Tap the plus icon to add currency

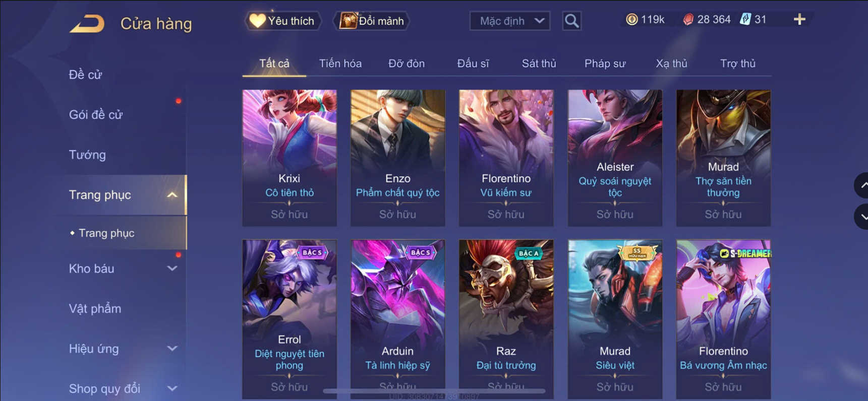tap(799, 20)
